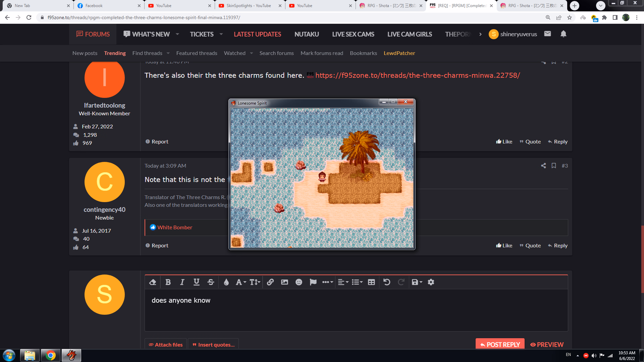Quote contingency40's post
The width and height of the screenshot is (644, 362).
[530, 245]
